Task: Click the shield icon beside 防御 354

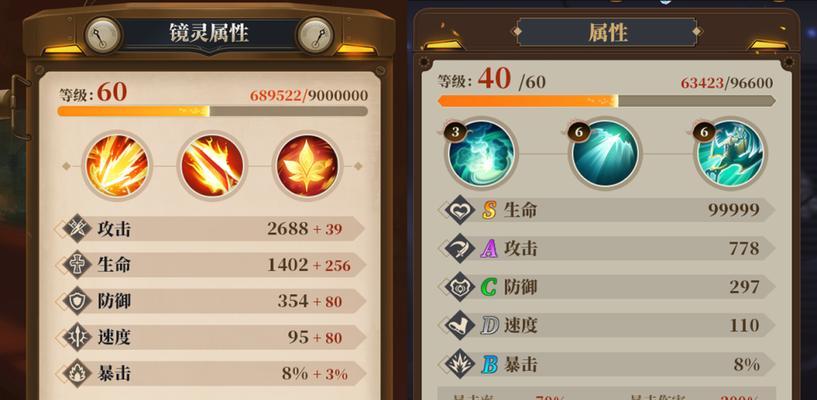Action: (x=77, y=301)
